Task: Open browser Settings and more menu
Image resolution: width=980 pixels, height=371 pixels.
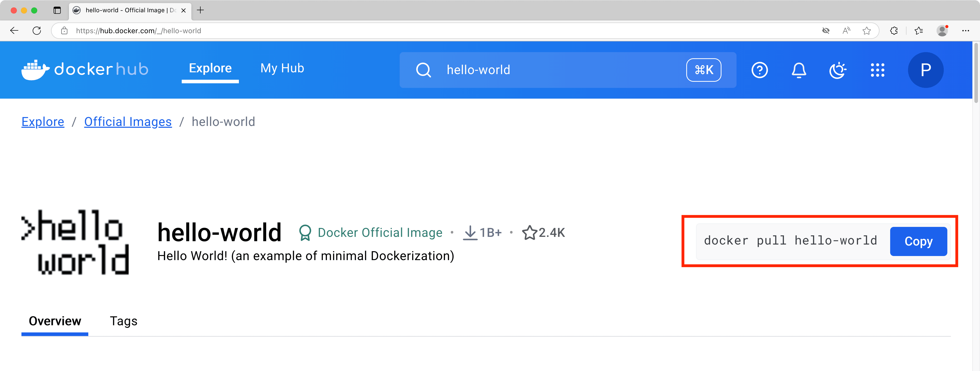Action: click(965, 31)
